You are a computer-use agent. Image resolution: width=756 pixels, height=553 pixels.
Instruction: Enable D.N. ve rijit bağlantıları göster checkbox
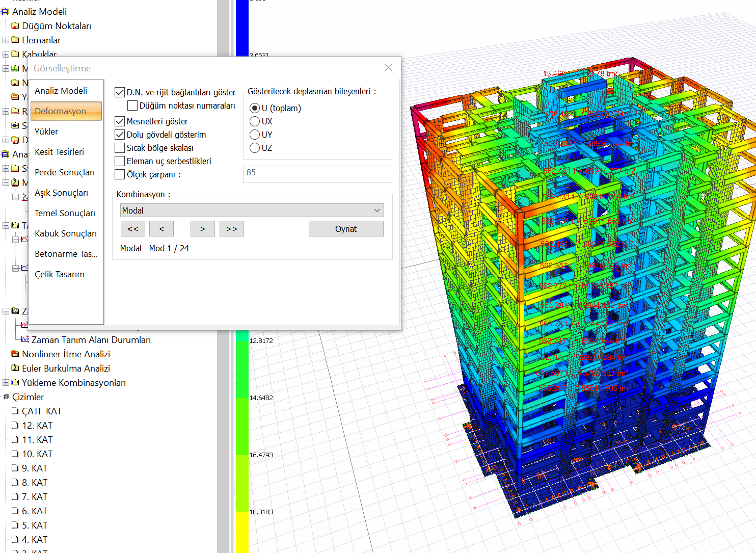pyautogui.click(x=120, y=92)
